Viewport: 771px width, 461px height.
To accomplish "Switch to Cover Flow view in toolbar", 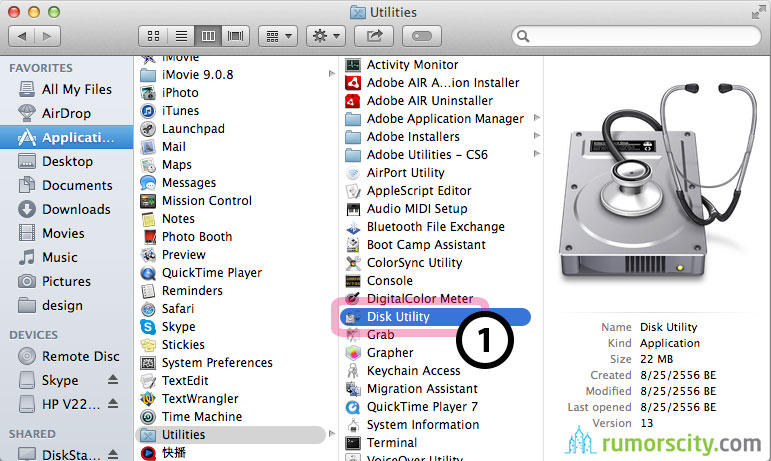I will click(x=236, y=36).
